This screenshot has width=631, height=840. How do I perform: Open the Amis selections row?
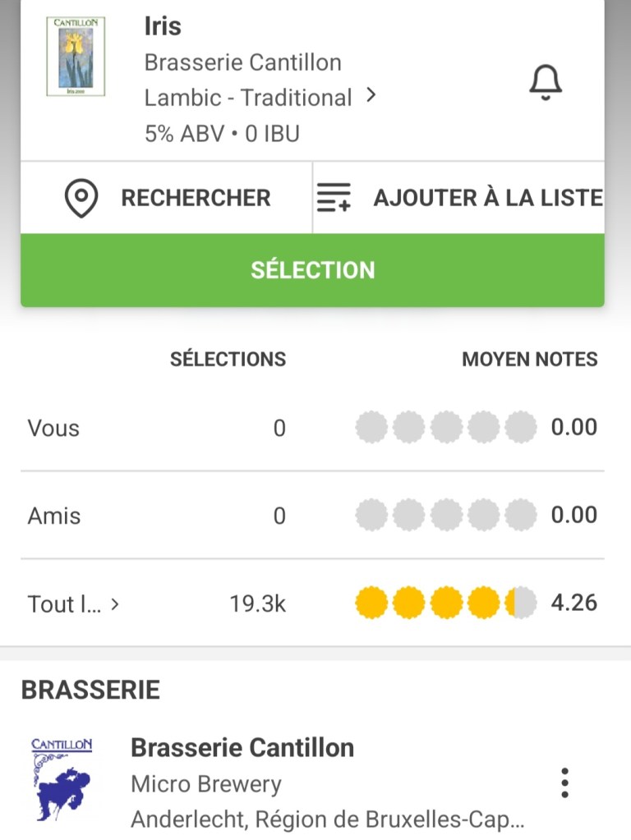click(x=54, y=516)
